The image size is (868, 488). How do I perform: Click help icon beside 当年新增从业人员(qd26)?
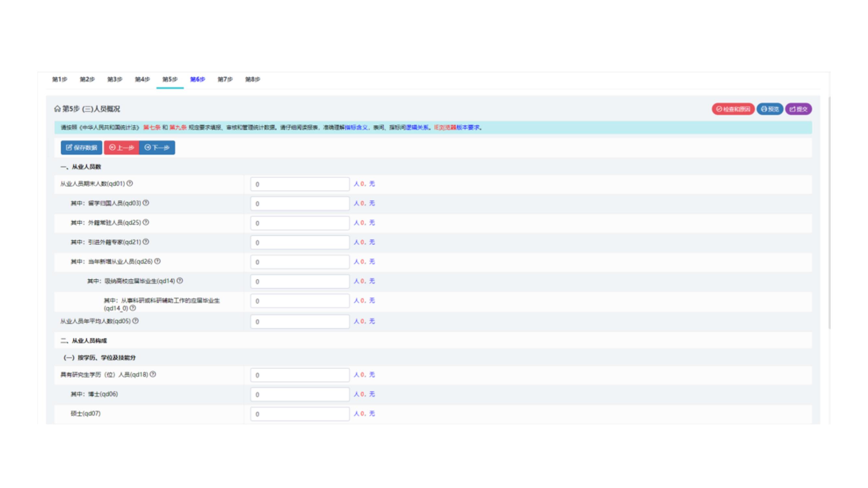pyautogui.click(x=157, y=261)
